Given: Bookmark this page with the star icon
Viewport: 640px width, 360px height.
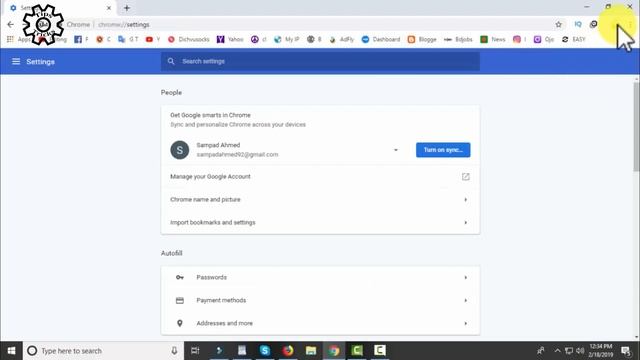Looking at the screenshot, I should tap(558, 24).
